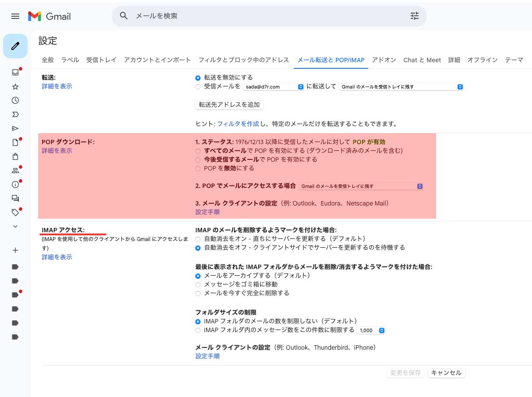Open Drafts via document icon
This screenshot has width=532, height=397.
[x=15, y=142]
